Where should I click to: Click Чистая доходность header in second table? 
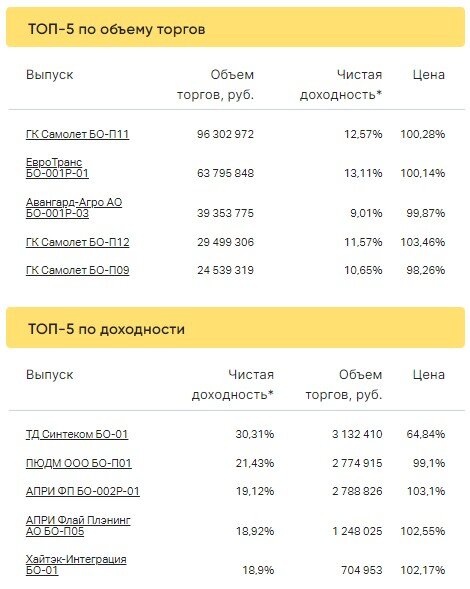pos(233,385)
